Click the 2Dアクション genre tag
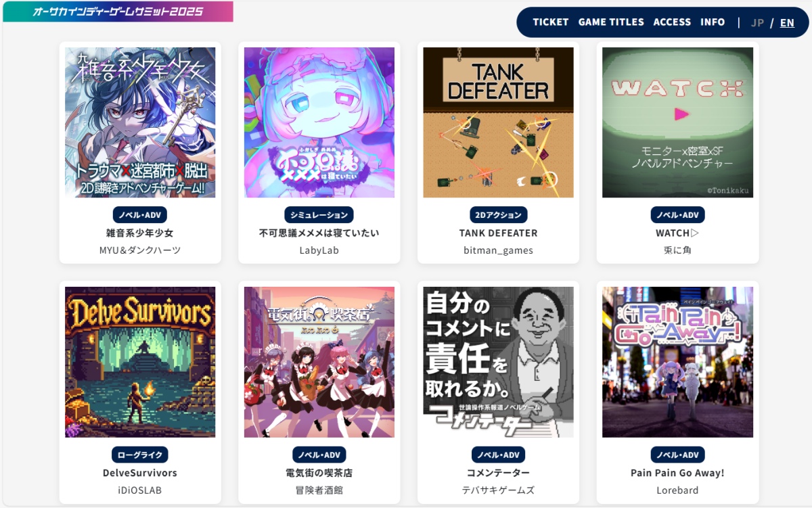The image size is (812, 508). [498, 215]
